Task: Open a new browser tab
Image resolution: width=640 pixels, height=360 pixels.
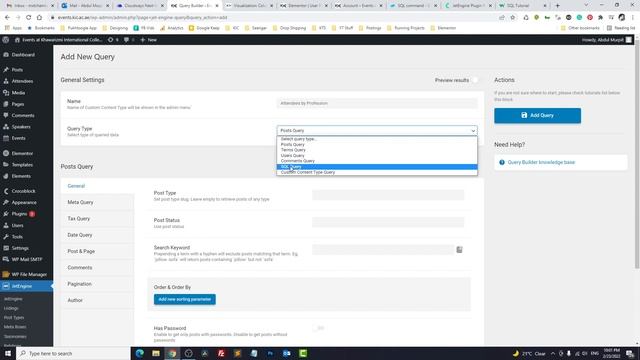Action: click(x=557, y=6)
